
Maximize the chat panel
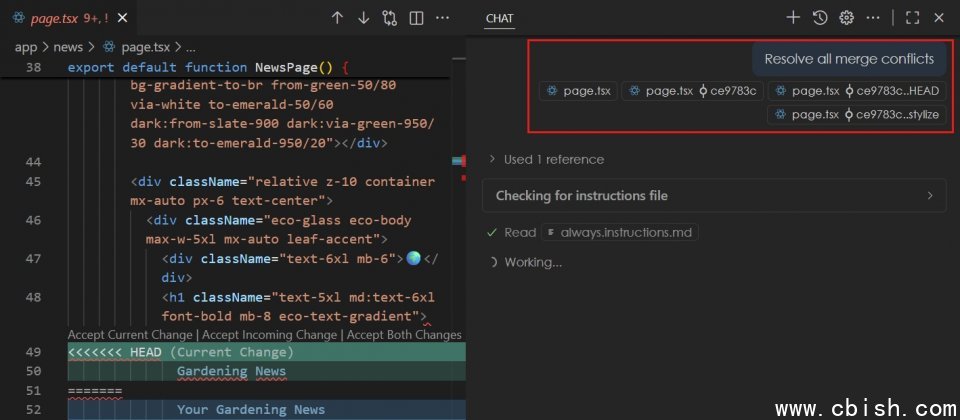coord(912,17)
